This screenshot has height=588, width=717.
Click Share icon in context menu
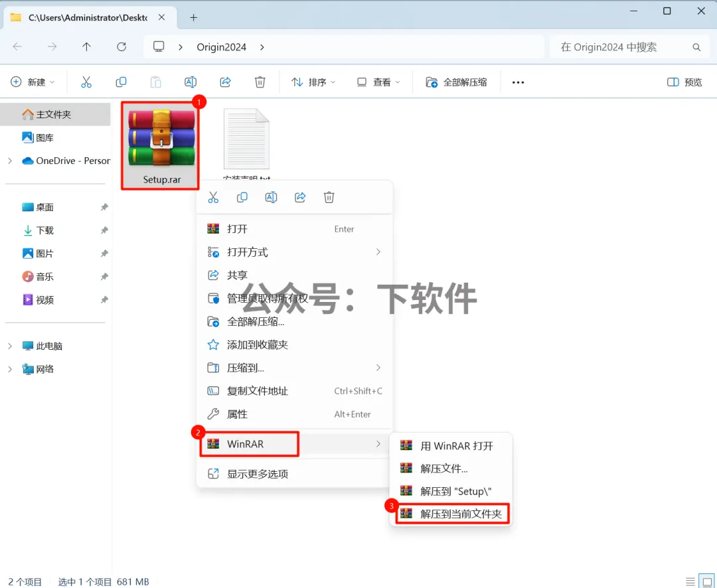click(x=300, y=198)
